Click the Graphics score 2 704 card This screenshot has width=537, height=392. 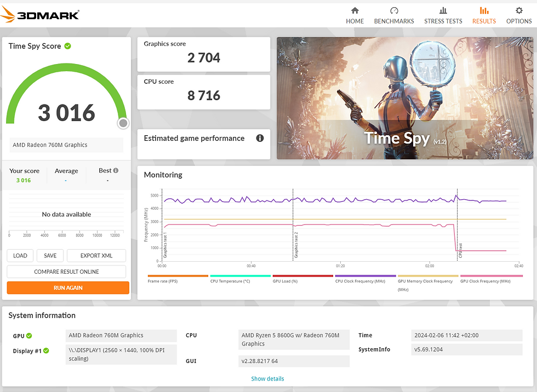[204, 54]
